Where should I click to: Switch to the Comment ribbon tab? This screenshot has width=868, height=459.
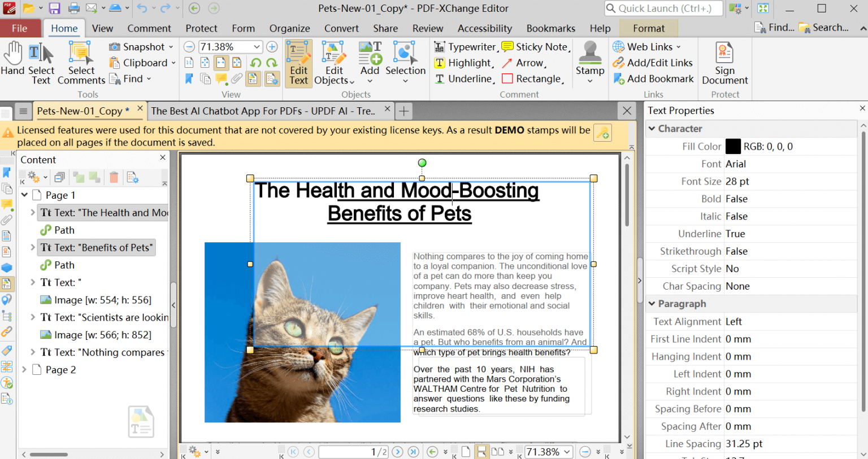pyautogui.click(x=149, y=28)
